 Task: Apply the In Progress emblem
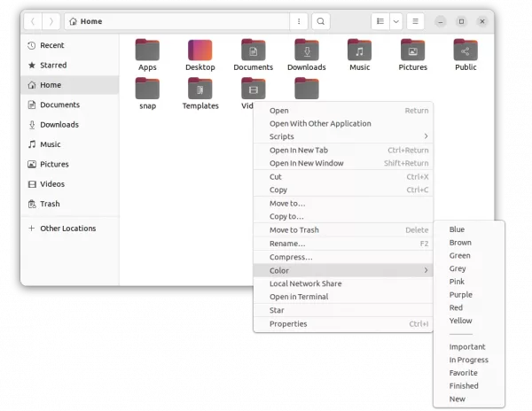[469, 360]
